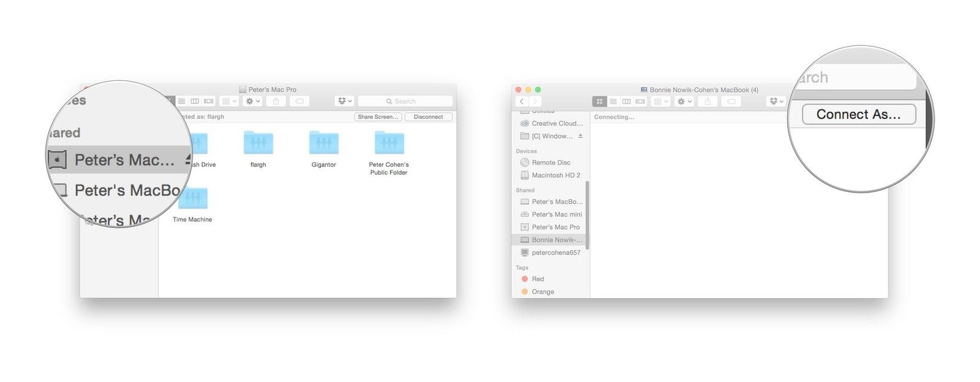Open the Gigantor shared folder
This screenshot has width=980, height=382.
pyautogui.click(x=323, y=143)
